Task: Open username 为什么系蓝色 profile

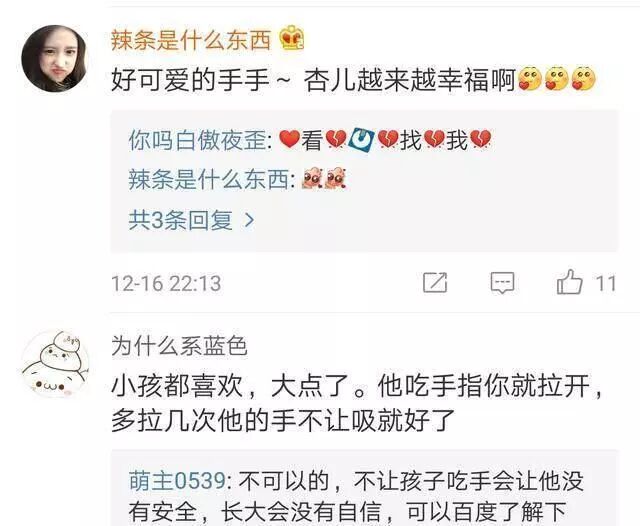Action: click(180, 346)
